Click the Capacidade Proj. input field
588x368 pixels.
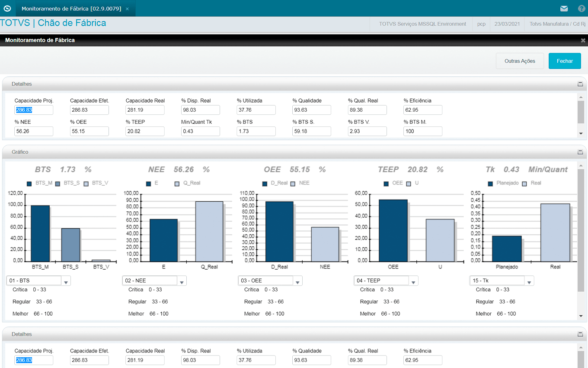tap(34, 110)
